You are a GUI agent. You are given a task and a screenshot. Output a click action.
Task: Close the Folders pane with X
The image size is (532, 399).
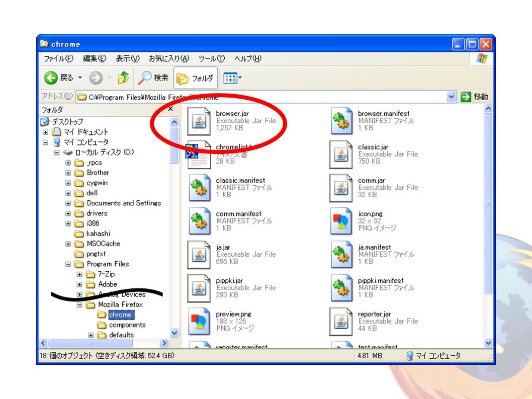tap(170, 109)
